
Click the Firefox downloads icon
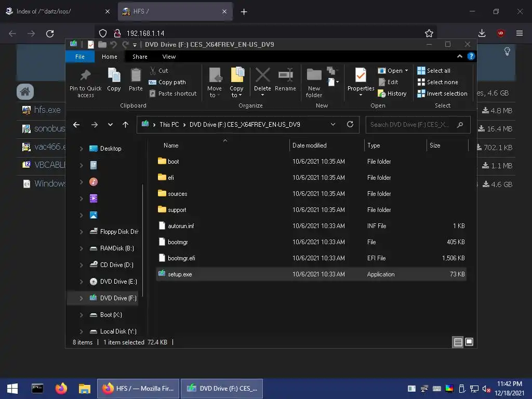(x=482, y=33)
